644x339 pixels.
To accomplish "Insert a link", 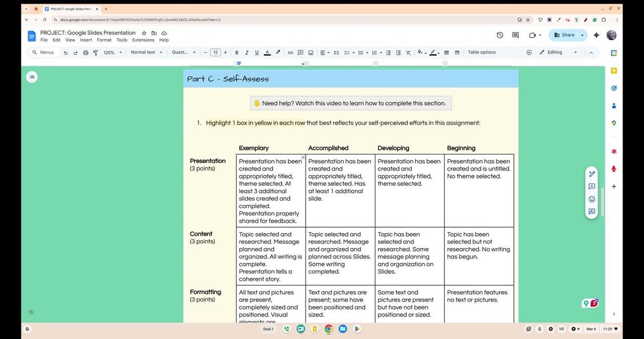I will pyautogui.click(x=290, y=52).
